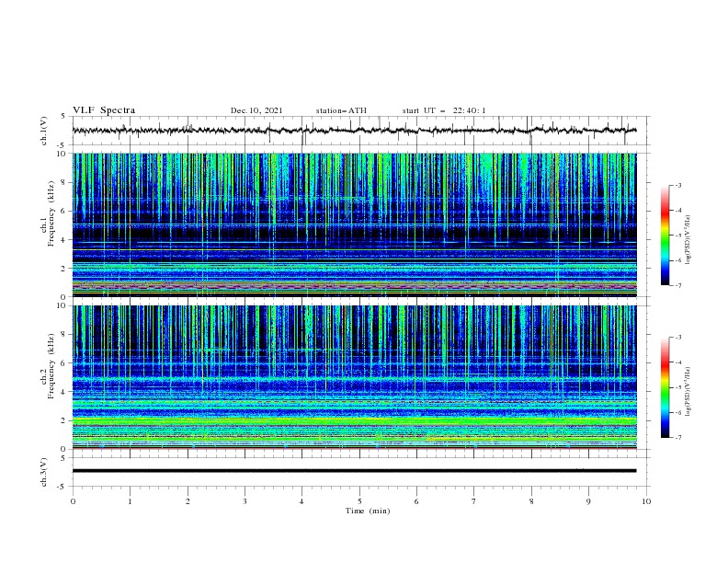Click time axis tick label "10"
The image size is (728, 563).
[x=646, y=501]
